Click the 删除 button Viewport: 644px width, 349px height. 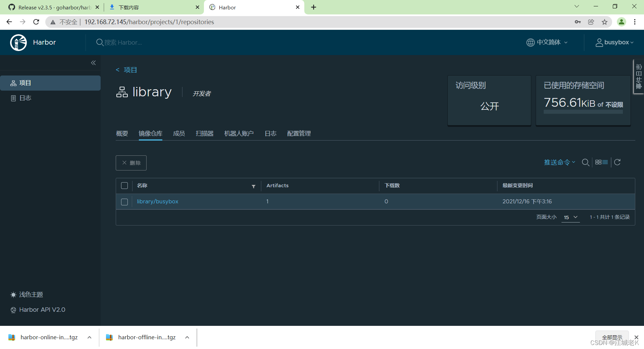pyautogui.click(x=131, y=163)
